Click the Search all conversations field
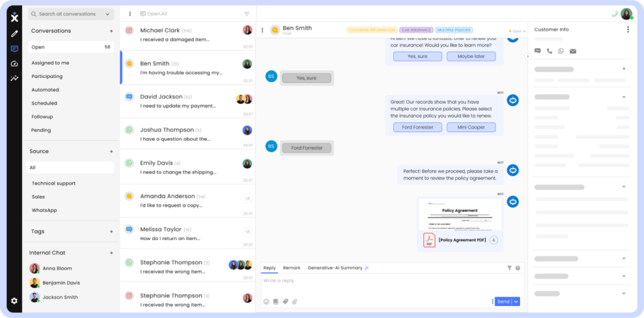This screenshot has height=318, width=644. [x=71, y=14]
